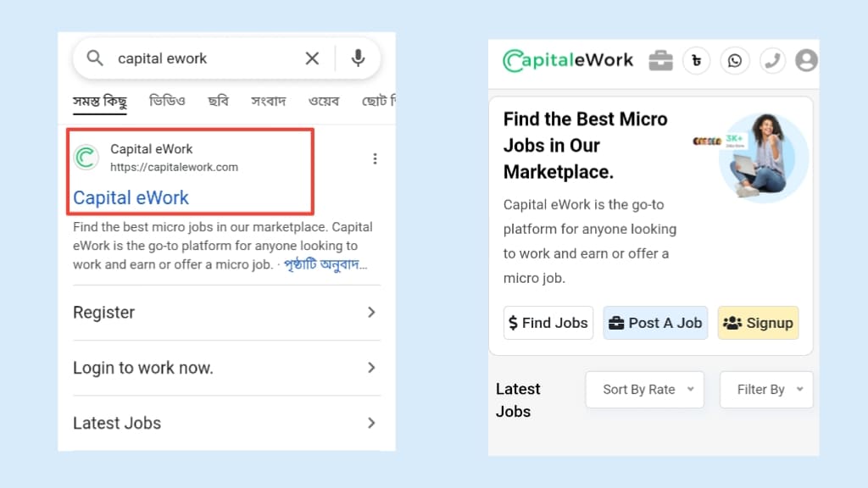Click the phone call icon in header
This screenshot has height=488, width=868.
[x=771, y=61]
